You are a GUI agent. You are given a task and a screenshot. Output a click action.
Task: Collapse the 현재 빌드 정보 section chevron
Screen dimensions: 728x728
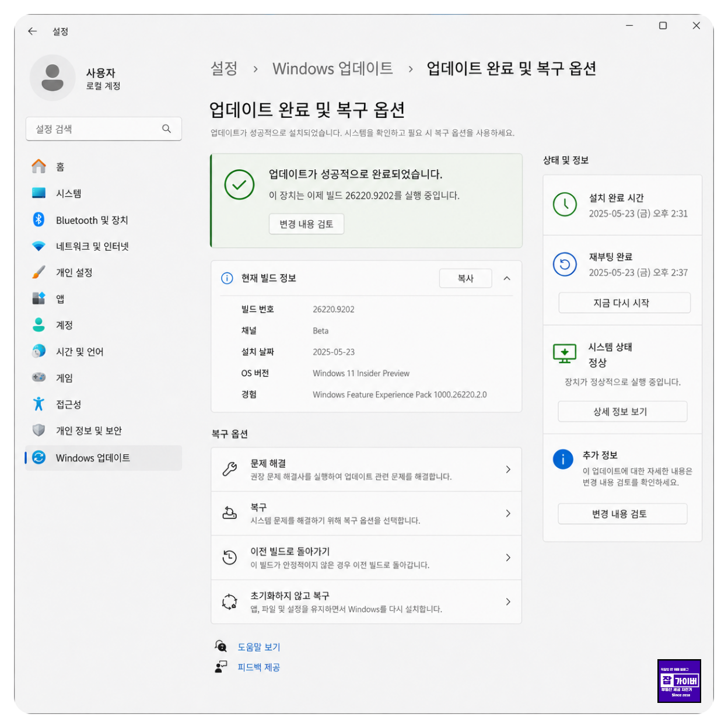pyautogui.click(x=507, y=278)
